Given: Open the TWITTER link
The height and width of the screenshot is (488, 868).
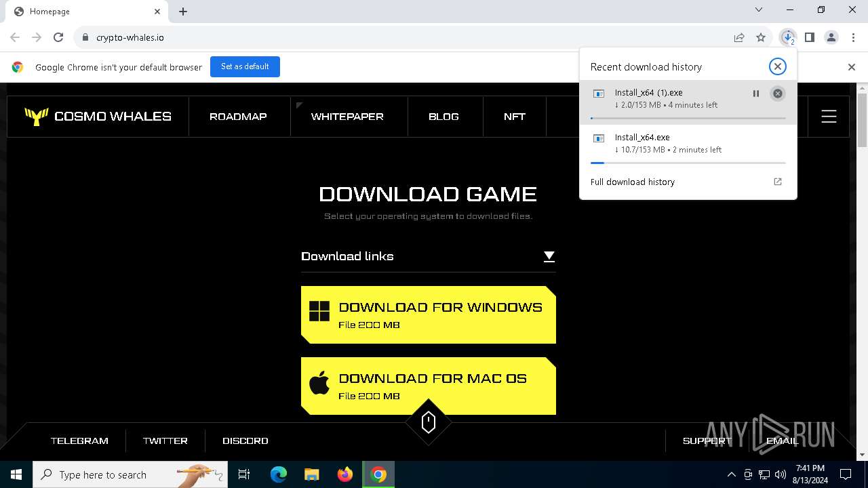Looking at the screenshot, I should point(165,441).
